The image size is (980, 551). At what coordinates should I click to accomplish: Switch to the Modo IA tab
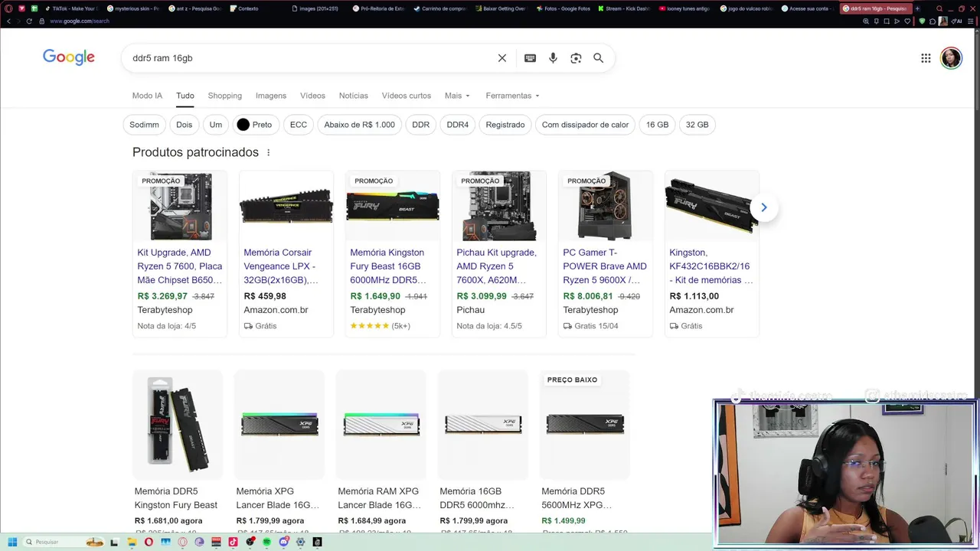pos(147,96)
